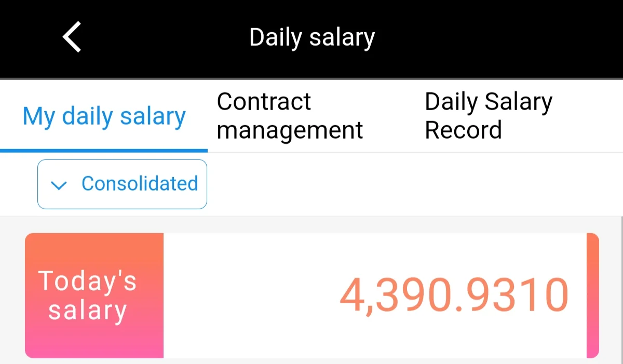Screen dimensions: 623x364
Task: Click the pink gradient strip on card edge
Action: click(x=593, y=295)
